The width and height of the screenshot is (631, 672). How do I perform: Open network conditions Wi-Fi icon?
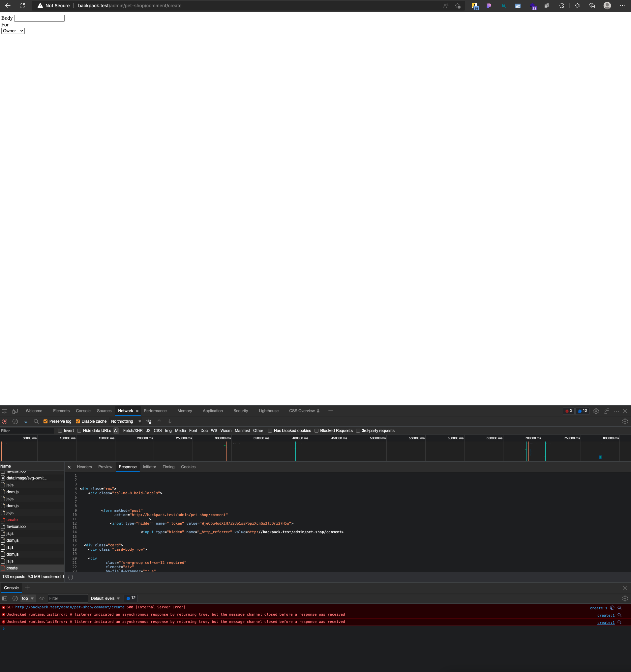click(149, 421)
